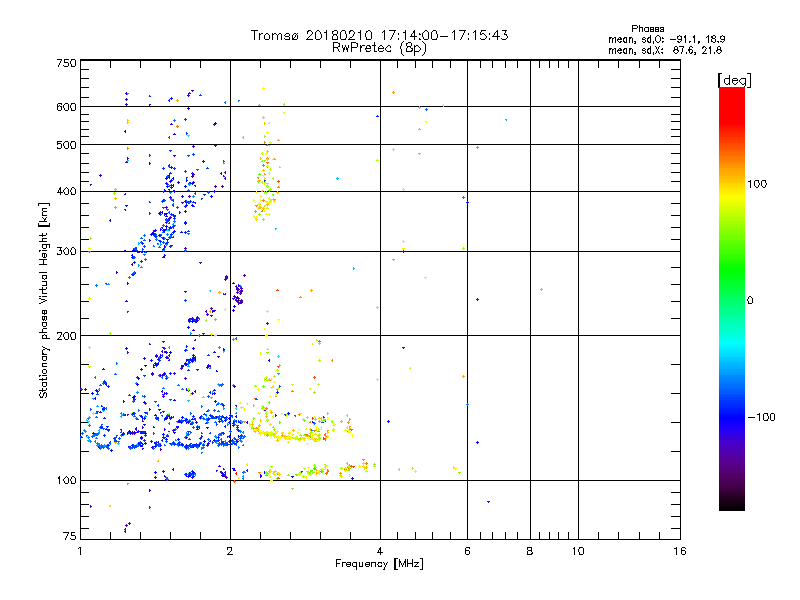
Task: Click the '[deg]' colorbar unit label
Action: point(734,80)
